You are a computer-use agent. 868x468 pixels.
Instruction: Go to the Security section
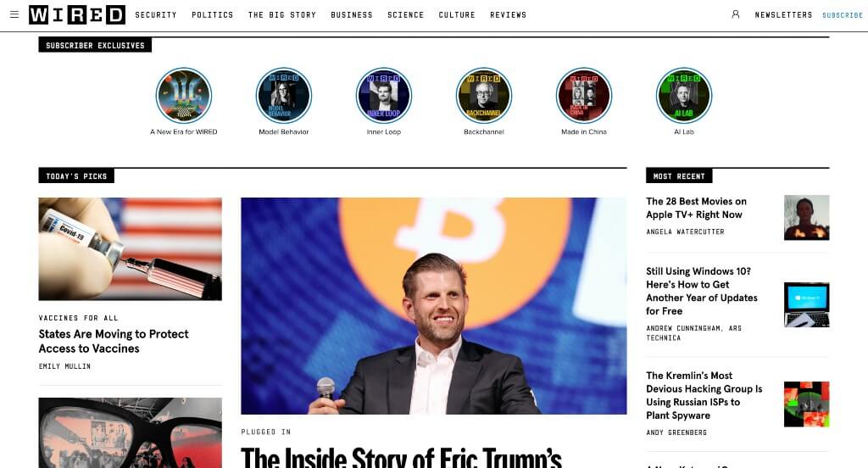[156, 15]
